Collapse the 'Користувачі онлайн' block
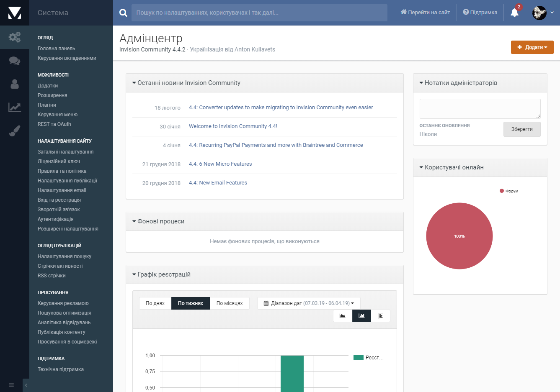 click(x=421, y=167)
